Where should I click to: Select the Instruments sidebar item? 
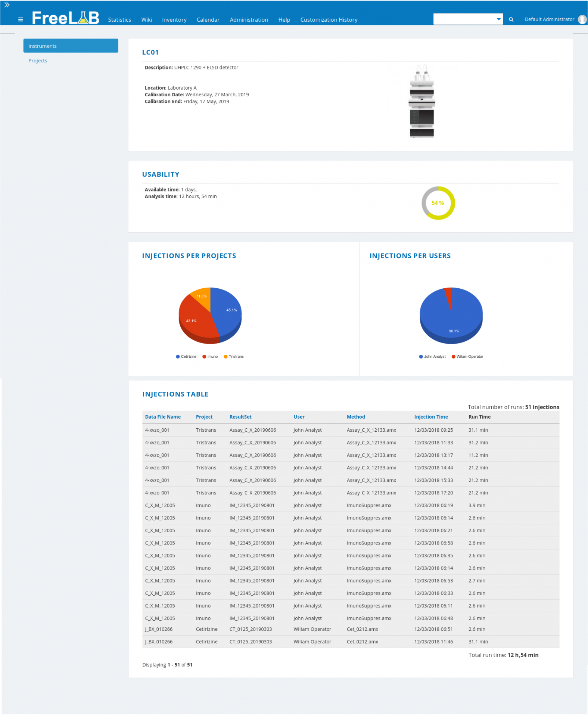coord(71,46)
